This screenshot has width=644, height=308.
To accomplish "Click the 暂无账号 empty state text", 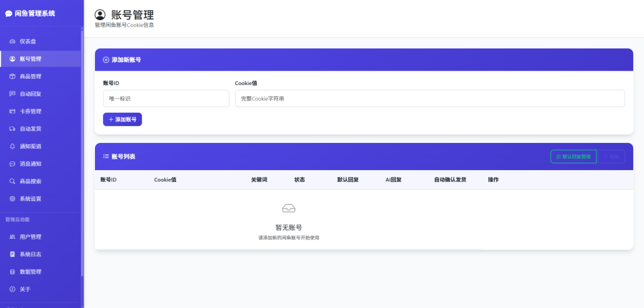I will [289, 227].
